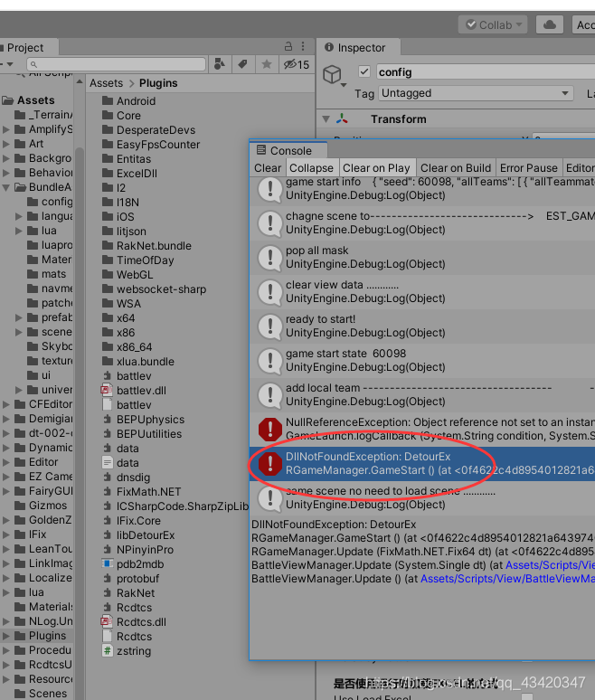
Task: Toggle Clear on Play in Console
Action: click(x=376, y=168)
